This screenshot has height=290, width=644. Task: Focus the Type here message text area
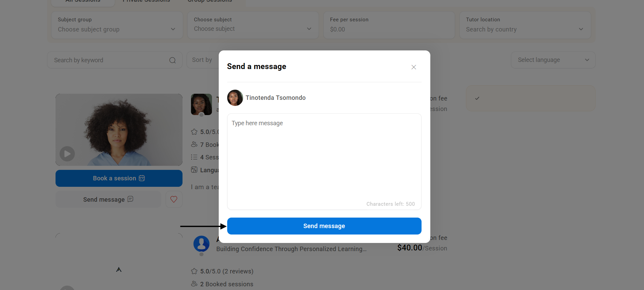coord(324,159)
